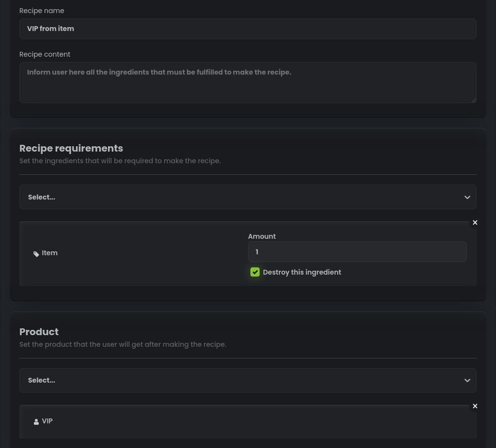496x448 pixels.
Task: Click the tag icon beside Item
Action: tap(37, 254)
